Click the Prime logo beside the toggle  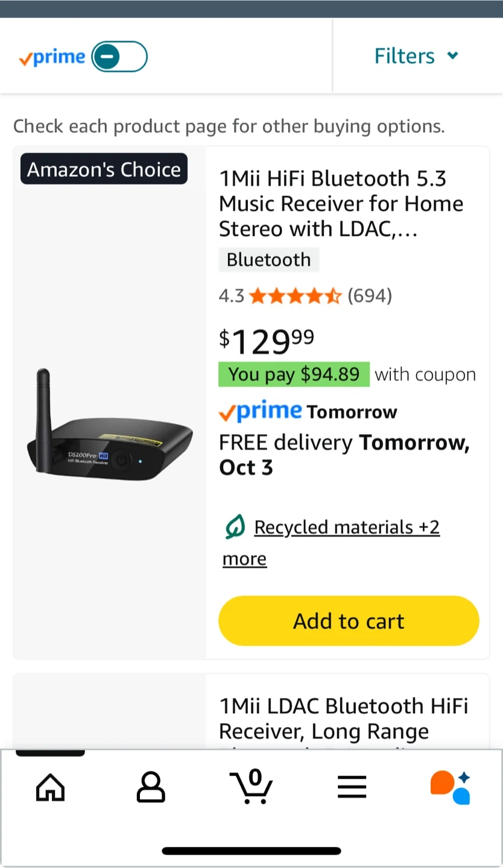tap(52, 57)
